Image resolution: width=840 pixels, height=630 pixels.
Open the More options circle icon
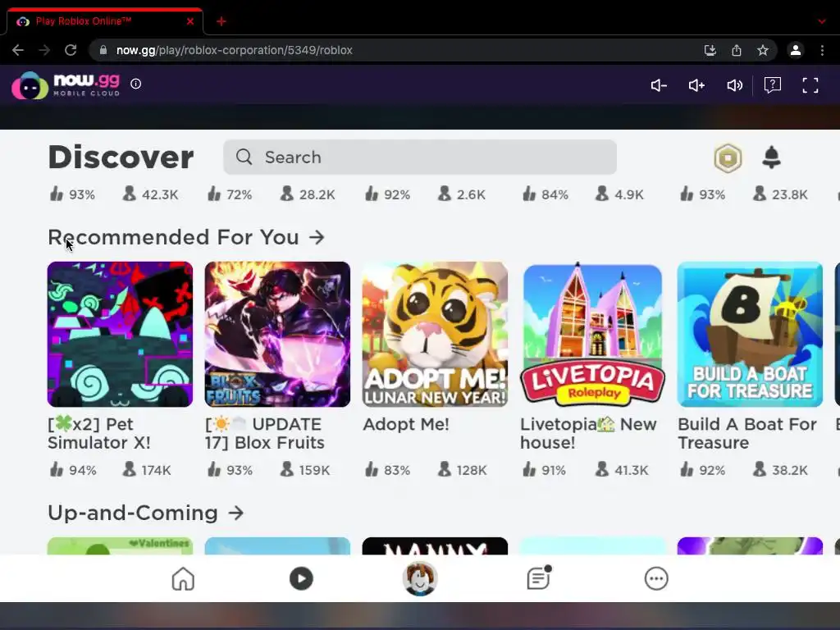coord(656,578)
